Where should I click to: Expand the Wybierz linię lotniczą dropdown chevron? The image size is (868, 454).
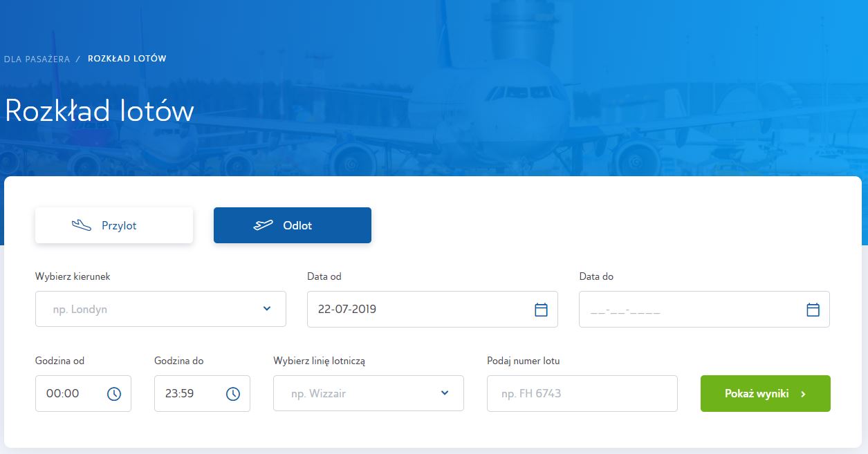pyautogui.click(x=445, y=393)
